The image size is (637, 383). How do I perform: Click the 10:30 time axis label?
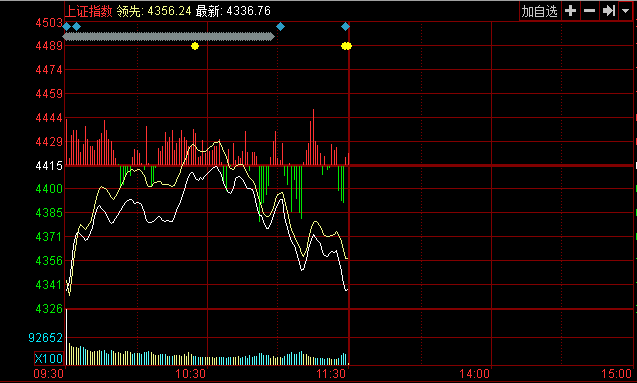191,374
